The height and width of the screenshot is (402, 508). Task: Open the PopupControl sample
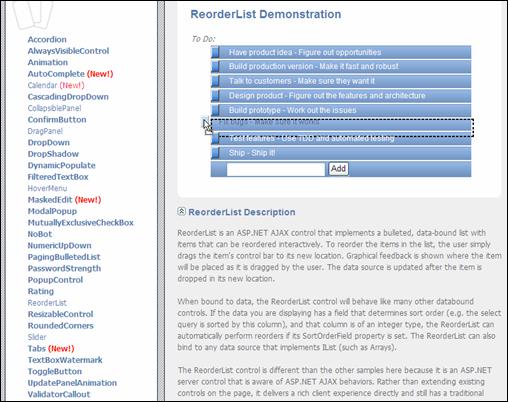(x=55, y=280)
